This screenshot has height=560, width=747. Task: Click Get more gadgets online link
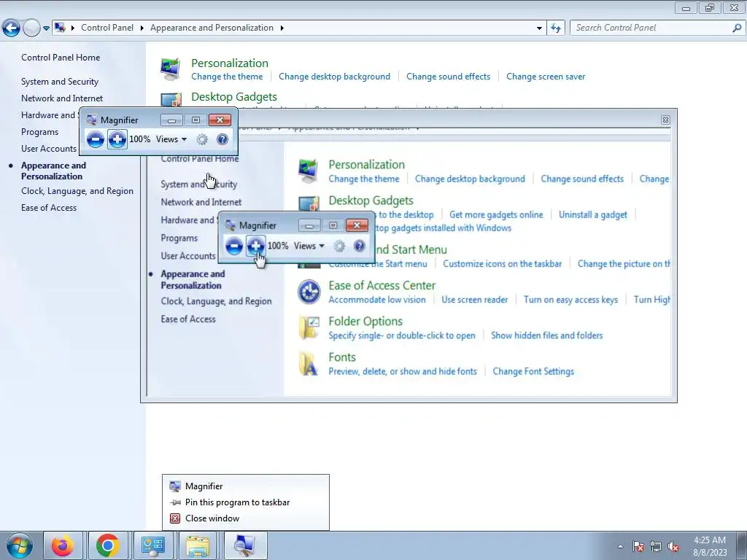pyautogui.click(x=496, y=215)
